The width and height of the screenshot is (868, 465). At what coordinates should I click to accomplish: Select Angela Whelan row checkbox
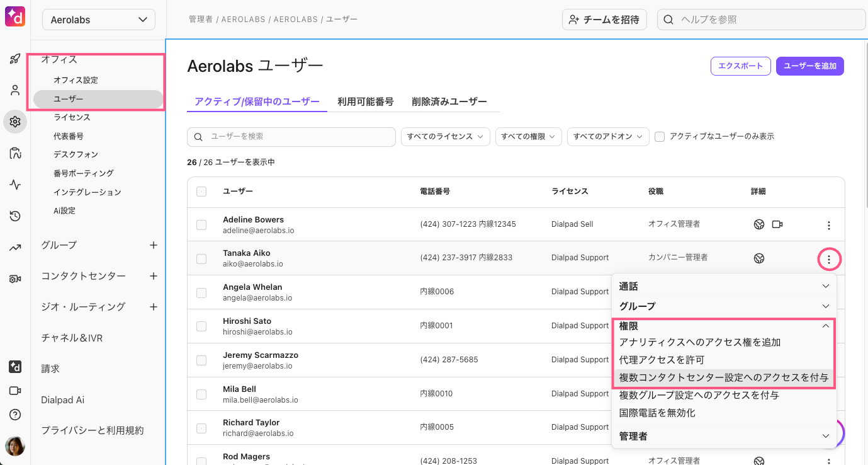click(x=201, y=292)
